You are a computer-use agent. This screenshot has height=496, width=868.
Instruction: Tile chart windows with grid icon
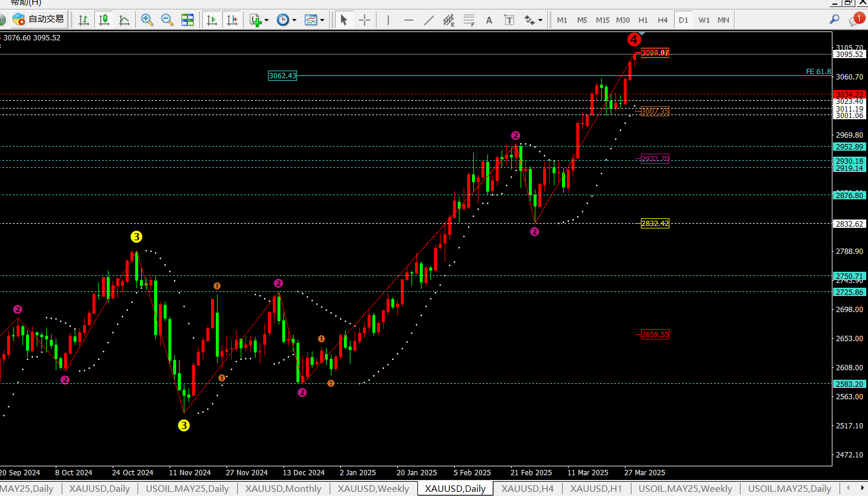(187, 20)
